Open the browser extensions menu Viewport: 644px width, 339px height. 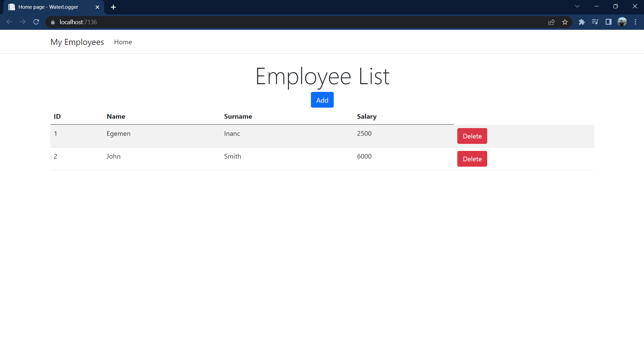tap(582, 22)
